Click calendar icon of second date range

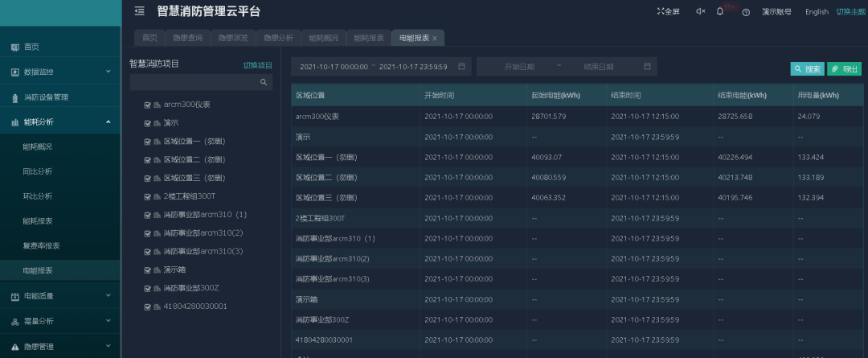[x=647, y=67]
